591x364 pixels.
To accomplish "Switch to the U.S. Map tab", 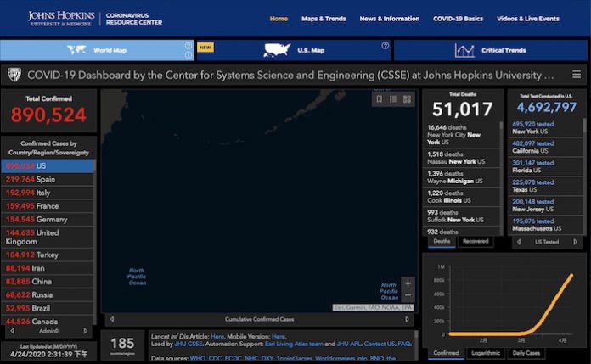I will coord(293,50).
